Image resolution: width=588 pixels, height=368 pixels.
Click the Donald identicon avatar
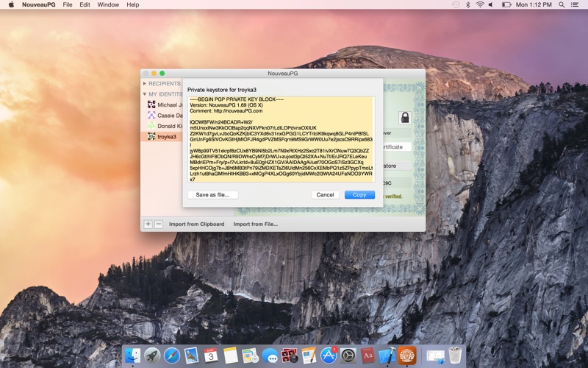point(151,125)
